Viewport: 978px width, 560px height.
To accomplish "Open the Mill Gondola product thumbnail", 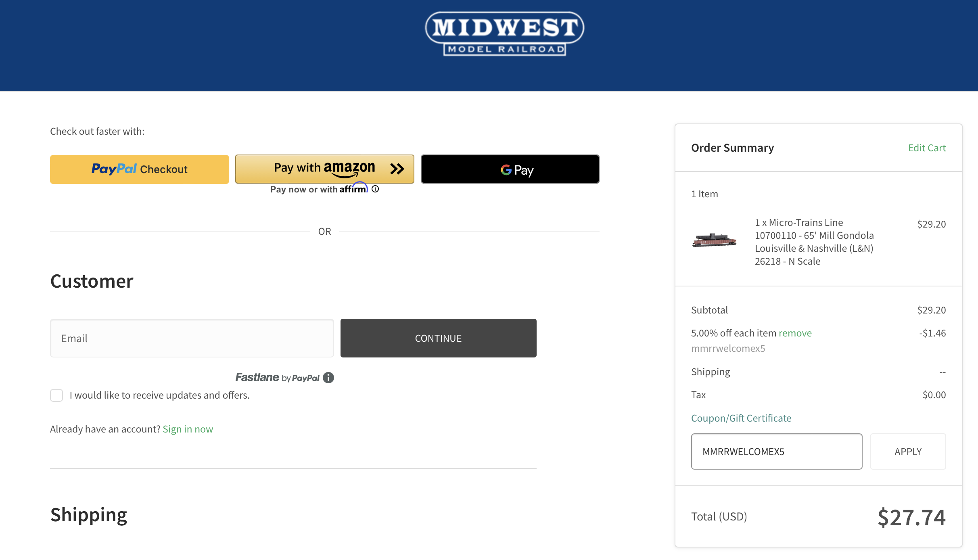I will pos(714,240).
